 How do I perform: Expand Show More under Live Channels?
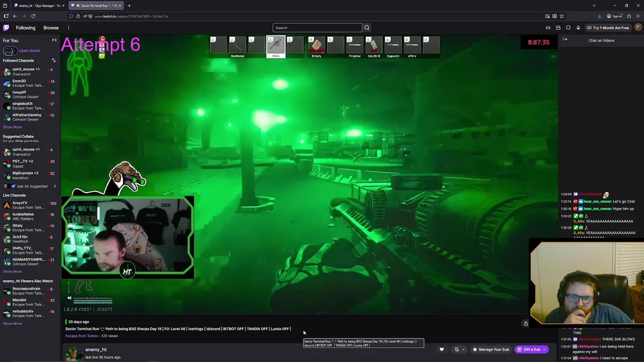click(x=12, y=271)
